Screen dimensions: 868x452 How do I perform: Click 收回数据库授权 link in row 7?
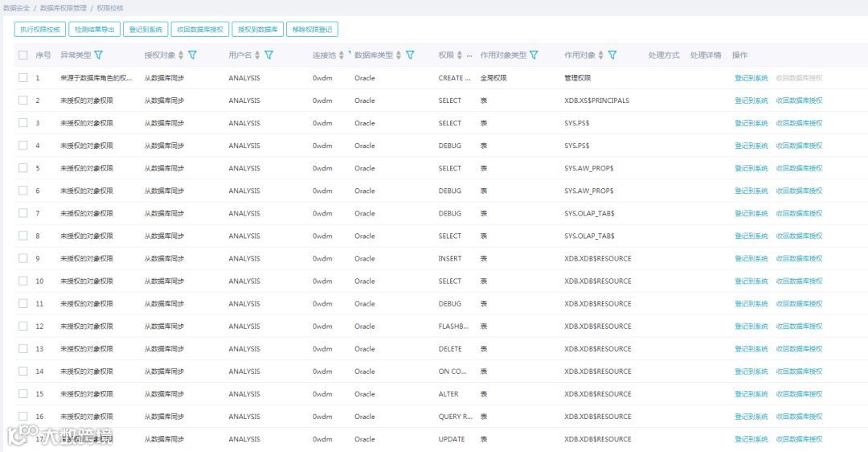pyautogui.click(x=800, y=213)
